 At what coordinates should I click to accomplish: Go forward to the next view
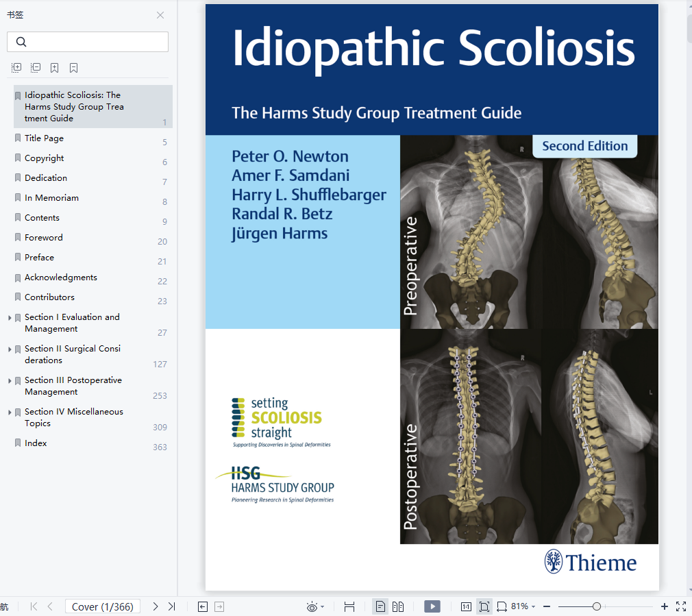[219, 606]
